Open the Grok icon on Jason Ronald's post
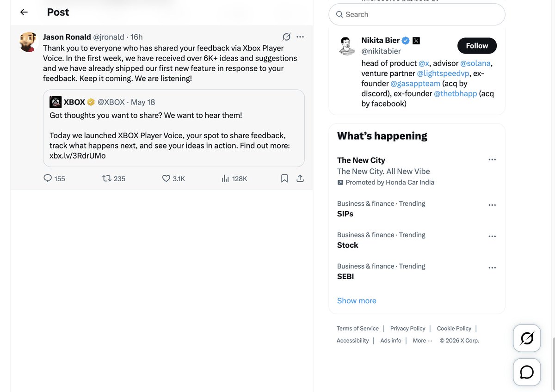 tap(287, 37)
